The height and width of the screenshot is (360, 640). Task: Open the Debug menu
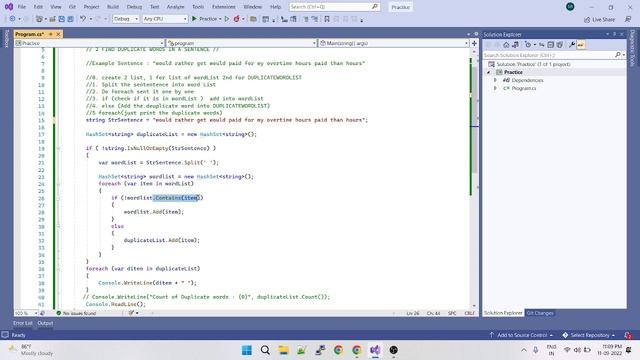[x=134, y=7]
